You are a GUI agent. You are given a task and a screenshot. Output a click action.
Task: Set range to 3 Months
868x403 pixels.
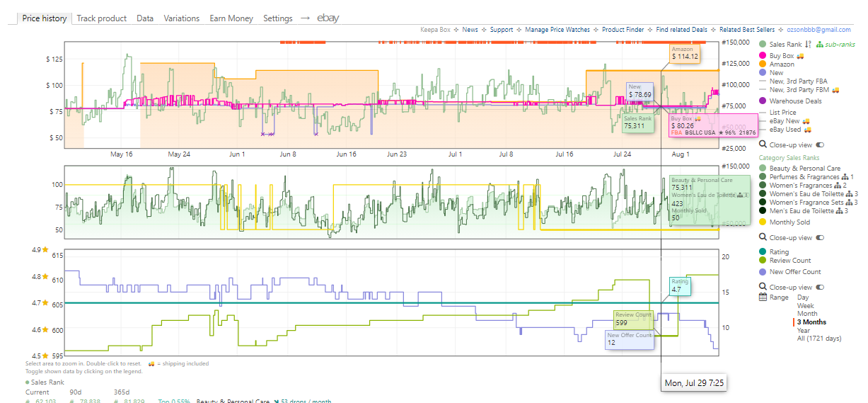pos(811,322)
